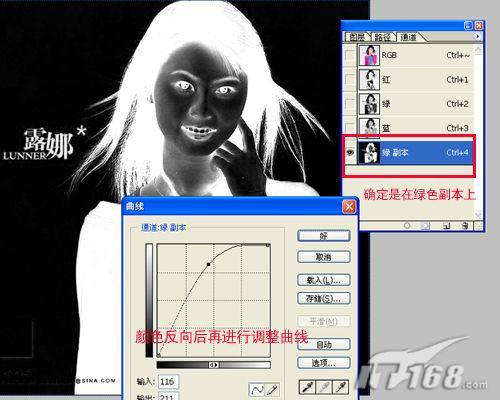The width and height of the screenshot is (500, 400).
Task: Open the Channels panel flyout menu arrow
Action: [x=478, y=36]
